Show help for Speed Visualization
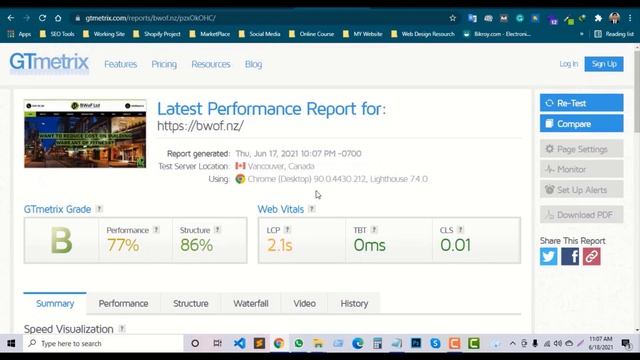Viewport: 640px width, 360px height. click(x=122, y=329)
